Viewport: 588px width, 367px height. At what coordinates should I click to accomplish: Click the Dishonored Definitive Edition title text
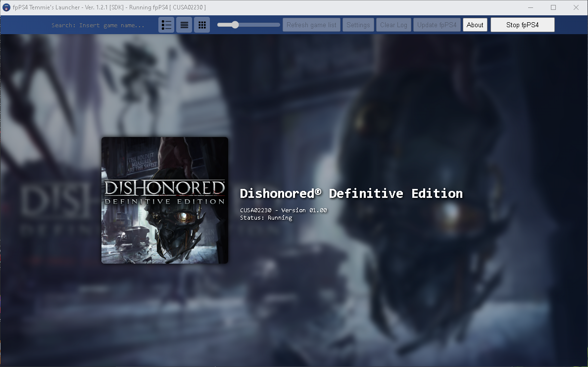[x=350, y=193]
